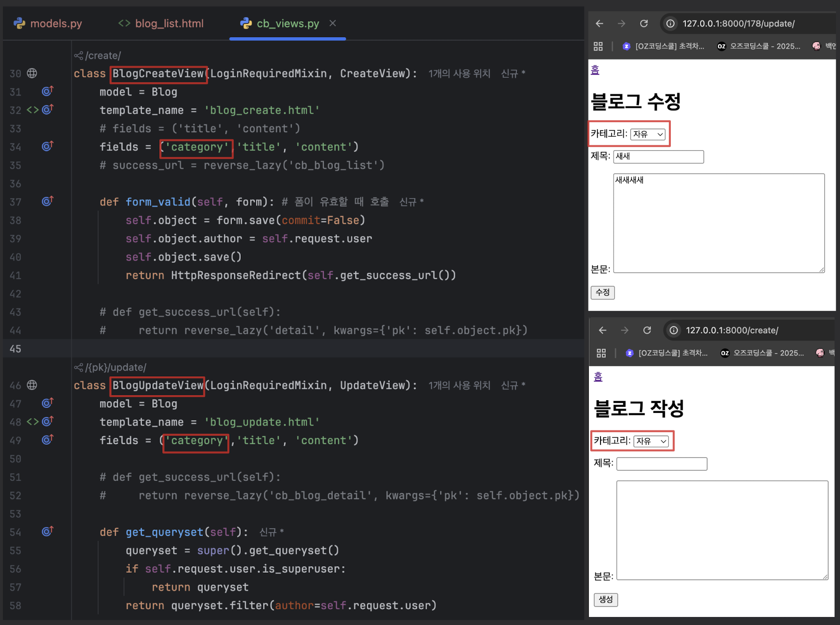Click site info icon beside 127.0.0.1:8000/create/

tap(673, 330)
